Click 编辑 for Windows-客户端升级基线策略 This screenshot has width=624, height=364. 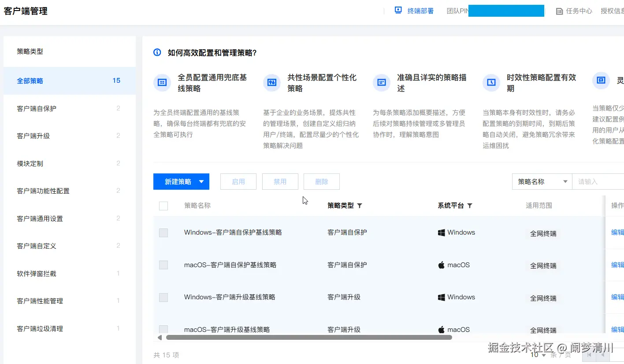coord(617,297)
